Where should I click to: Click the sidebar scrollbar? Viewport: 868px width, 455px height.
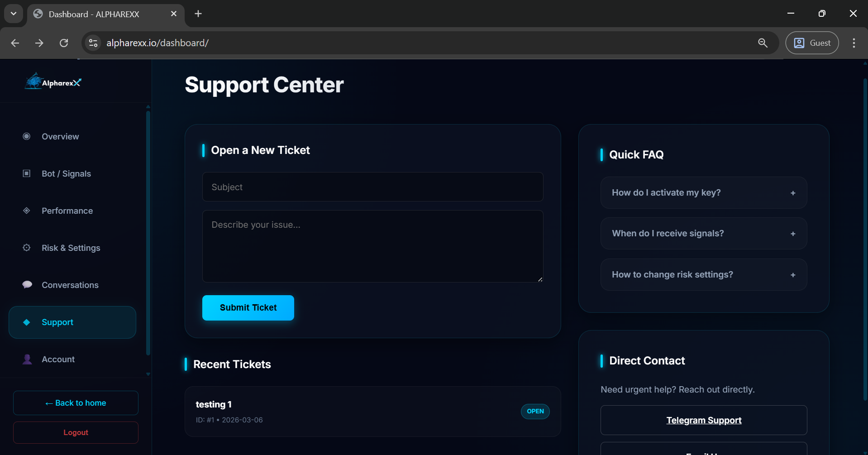click(148, 233)
